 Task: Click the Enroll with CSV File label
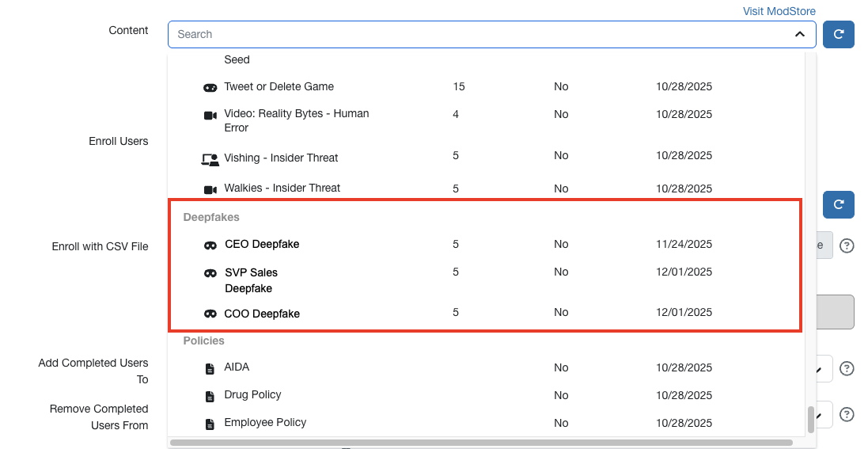(x=100, y=247)
